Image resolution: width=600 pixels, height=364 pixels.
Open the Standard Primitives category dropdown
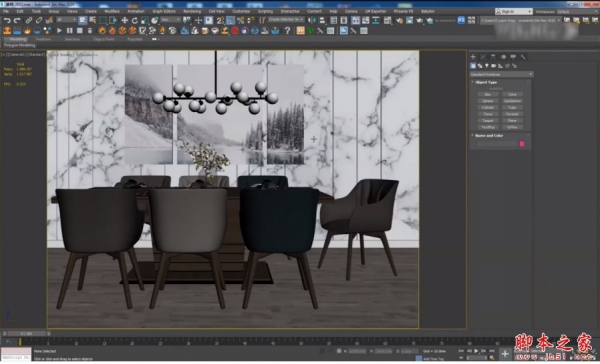[x=501, y=74]
